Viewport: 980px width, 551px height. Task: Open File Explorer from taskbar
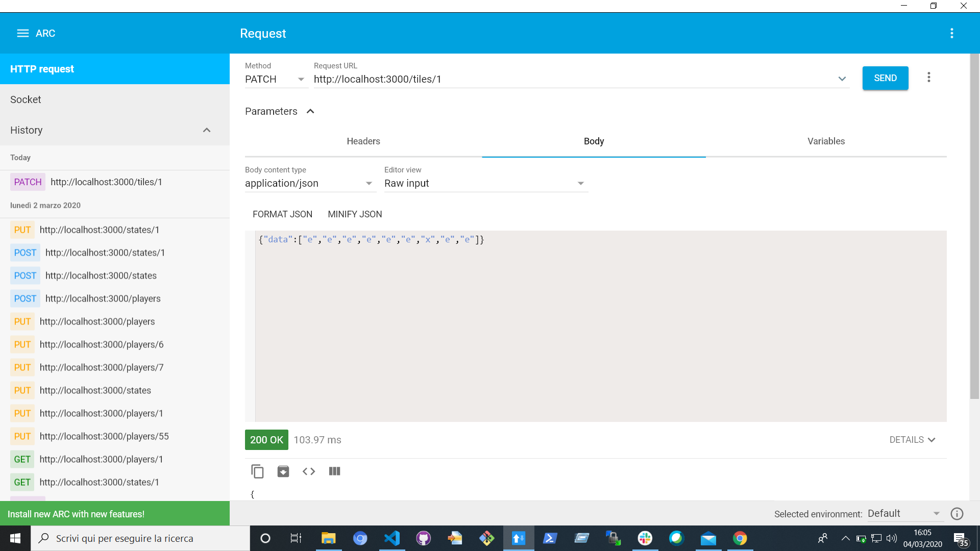[x=329, y=538]
